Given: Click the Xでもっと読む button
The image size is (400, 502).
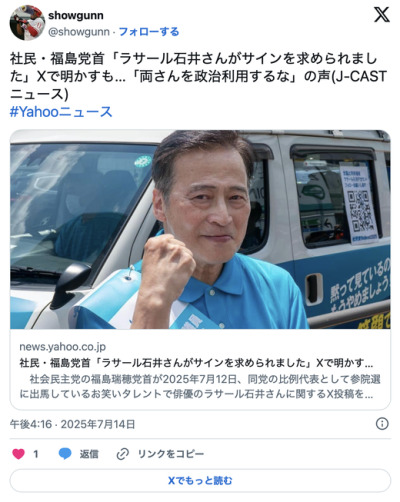Looking at the screenshot, I should (200, 480).
